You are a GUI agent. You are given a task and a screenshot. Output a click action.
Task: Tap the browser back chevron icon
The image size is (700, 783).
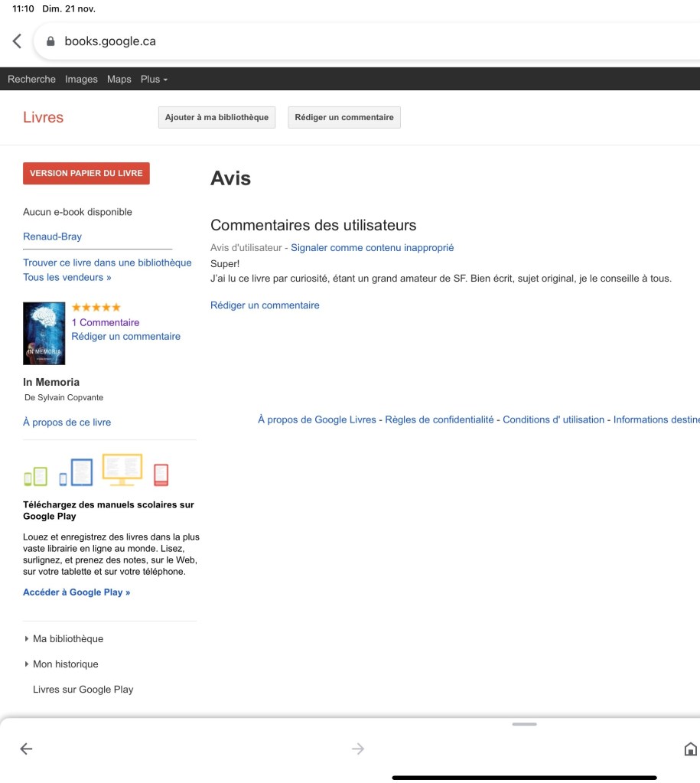pos(17,41)
